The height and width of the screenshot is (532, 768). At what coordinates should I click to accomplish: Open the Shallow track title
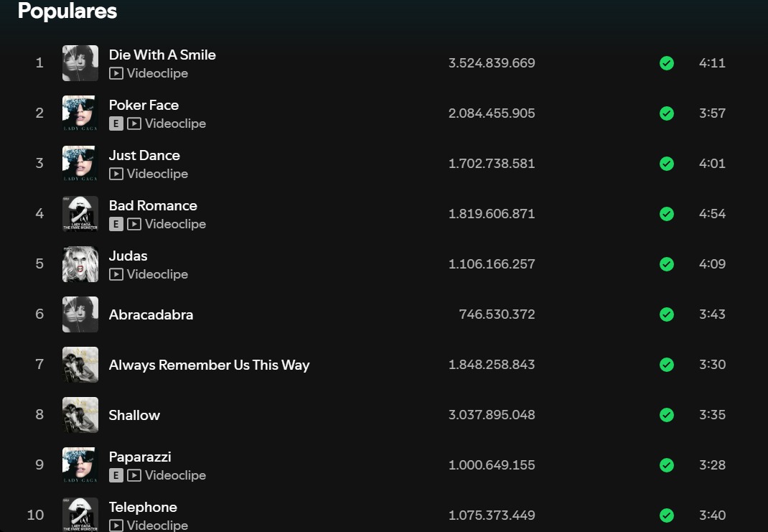(x=134, y=415)
